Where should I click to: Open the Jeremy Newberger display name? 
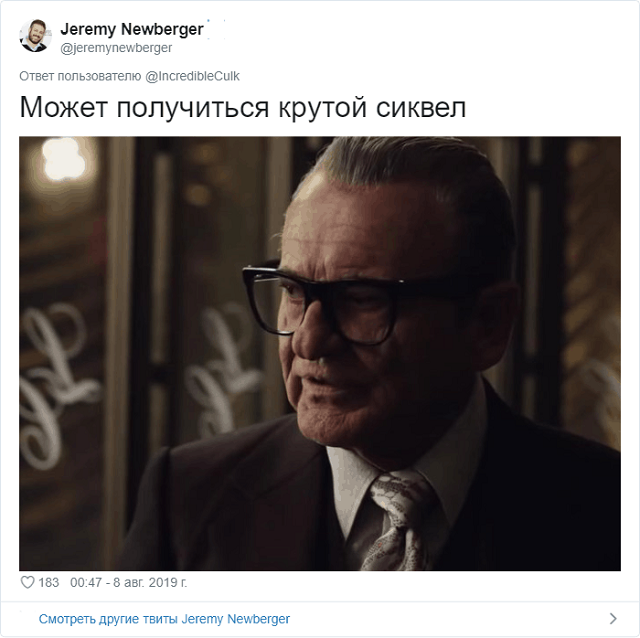(132, 29)
